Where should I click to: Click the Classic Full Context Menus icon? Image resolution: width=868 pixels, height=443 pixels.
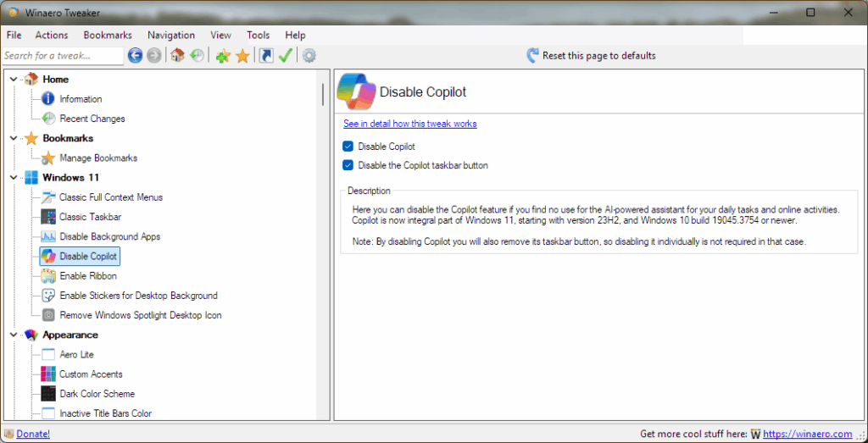(48, 197)
